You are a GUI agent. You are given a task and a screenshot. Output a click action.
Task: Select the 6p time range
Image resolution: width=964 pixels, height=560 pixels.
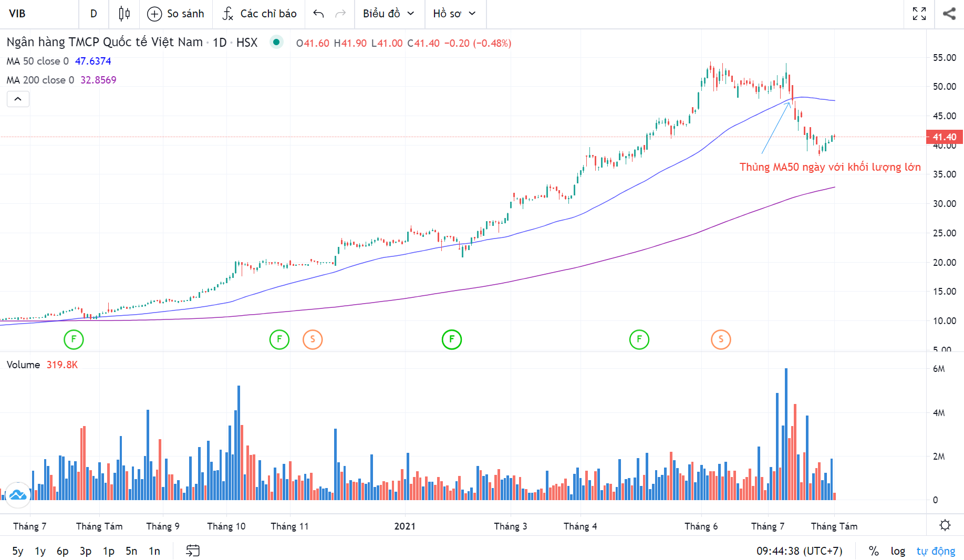(x=63, y=551)
